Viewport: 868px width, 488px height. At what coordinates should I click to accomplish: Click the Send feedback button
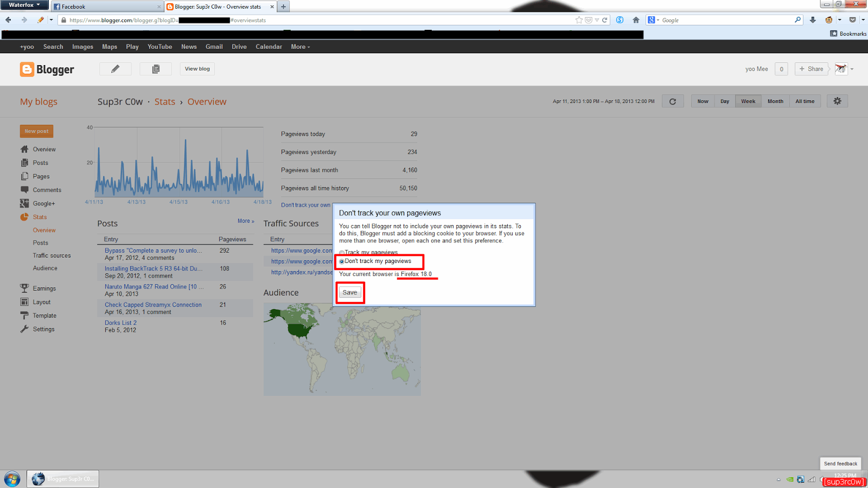[x=840, y=464]
